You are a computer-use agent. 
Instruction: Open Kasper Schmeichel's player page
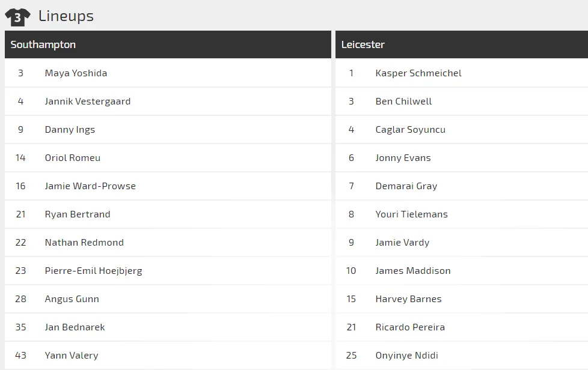(x=418, y=73)
